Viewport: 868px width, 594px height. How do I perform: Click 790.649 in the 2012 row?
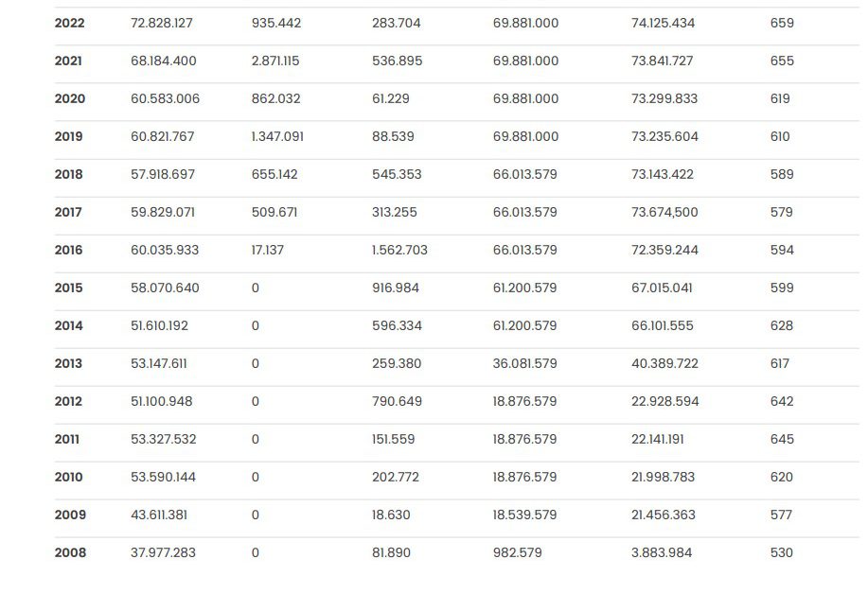397,402
